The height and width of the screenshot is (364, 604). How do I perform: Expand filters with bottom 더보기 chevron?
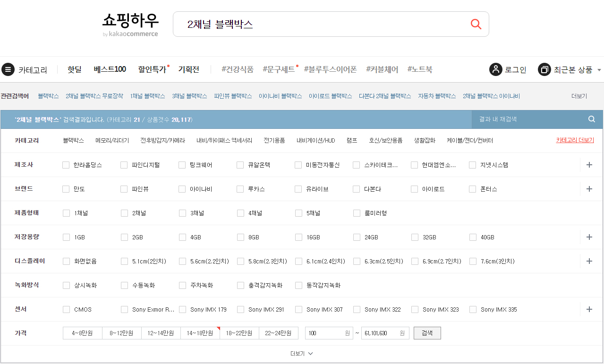(x=302, y=354)
